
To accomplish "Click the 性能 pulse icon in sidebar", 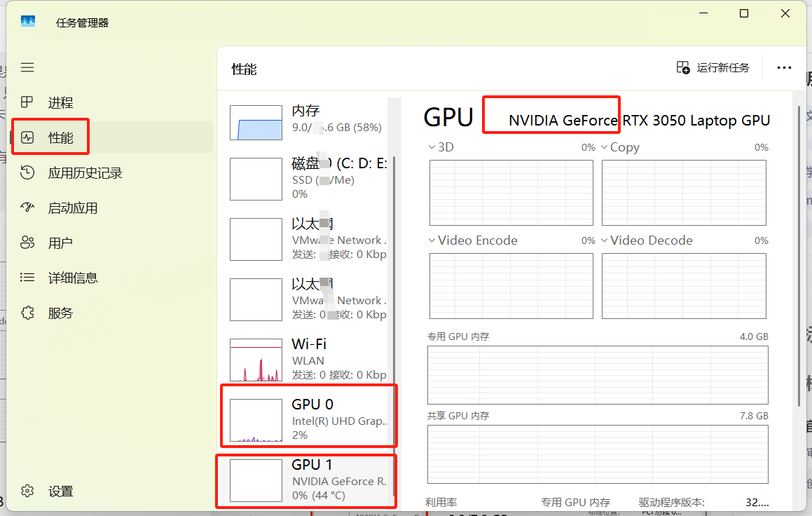I will click(27, 137).
